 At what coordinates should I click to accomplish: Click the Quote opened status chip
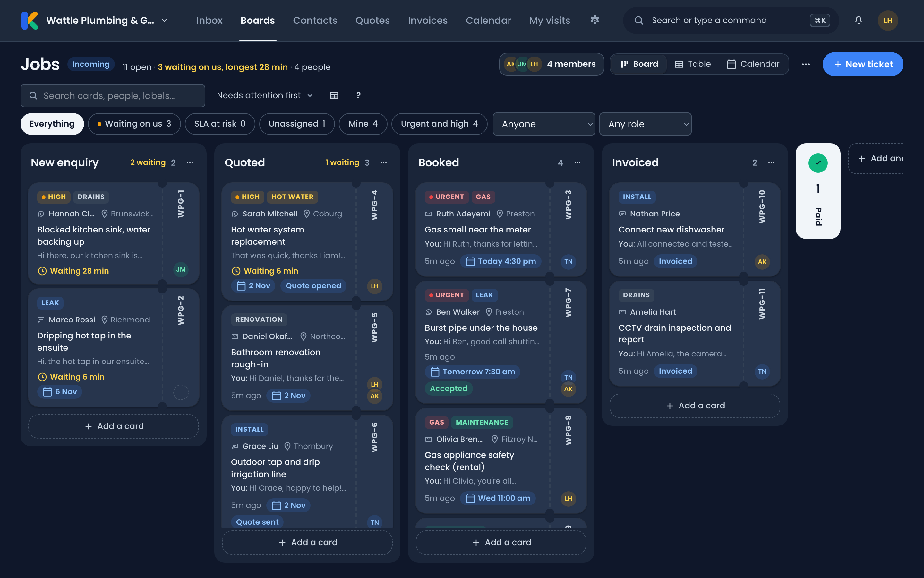pyautogui.click(x=313, y=285)
